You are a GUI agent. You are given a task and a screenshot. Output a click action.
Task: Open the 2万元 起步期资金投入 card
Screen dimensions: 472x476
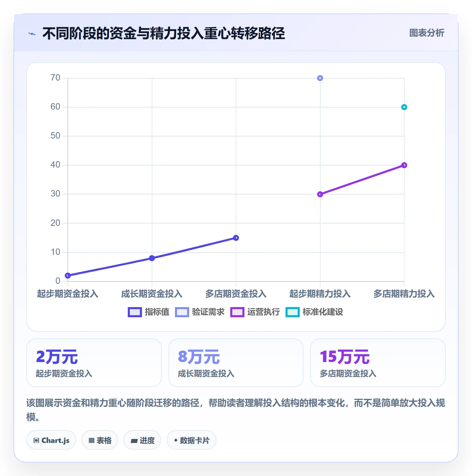tap(94, 363)
